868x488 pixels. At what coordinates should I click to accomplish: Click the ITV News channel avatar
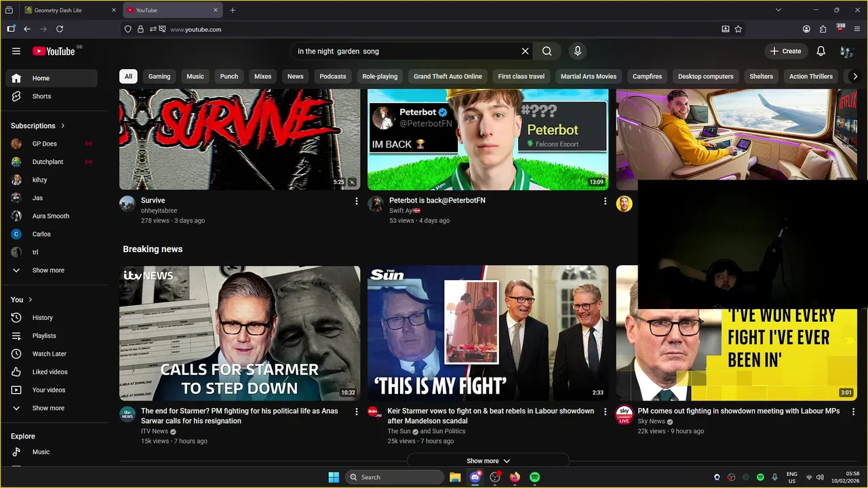click(x=127, y=415)
